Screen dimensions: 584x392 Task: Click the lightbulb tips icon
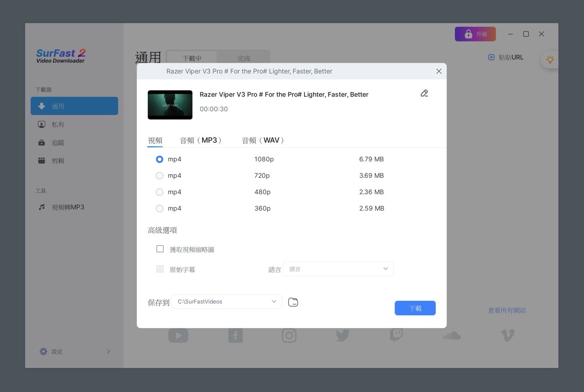point(550,59)
